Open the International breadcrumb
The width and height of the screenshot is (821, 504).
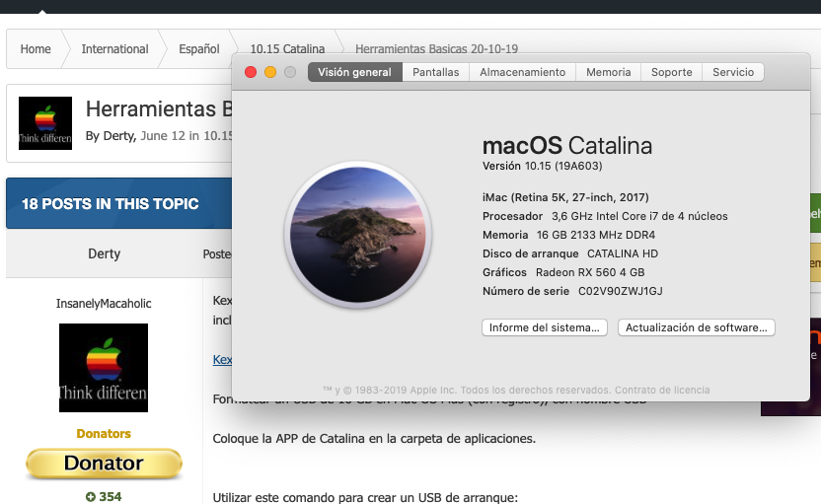pos(114,49)
